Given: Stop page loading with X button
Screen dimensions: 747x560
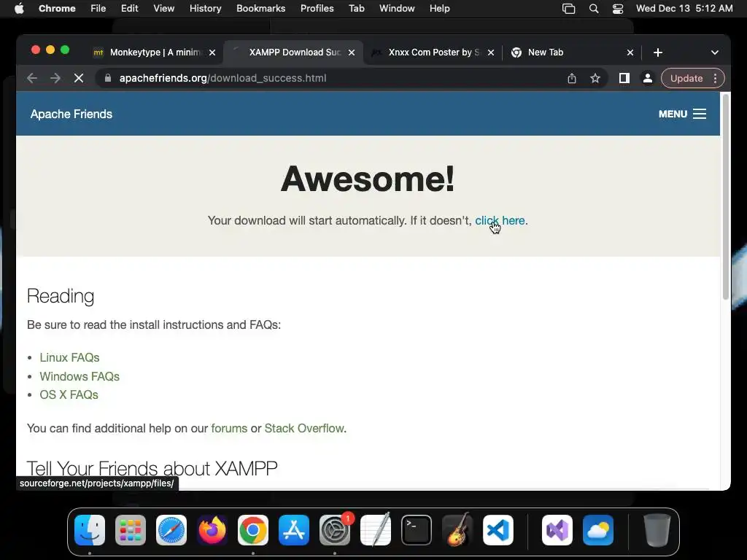Looking at the screenshot, I should pyautogui.click(x=79, y=78).
